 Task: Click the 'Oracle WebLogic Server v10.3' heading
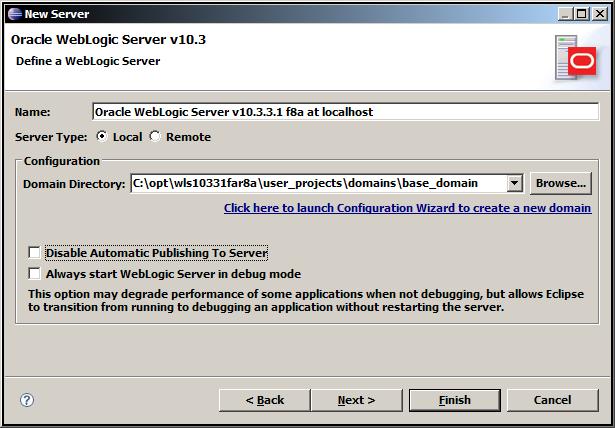(x=108, y=40)
